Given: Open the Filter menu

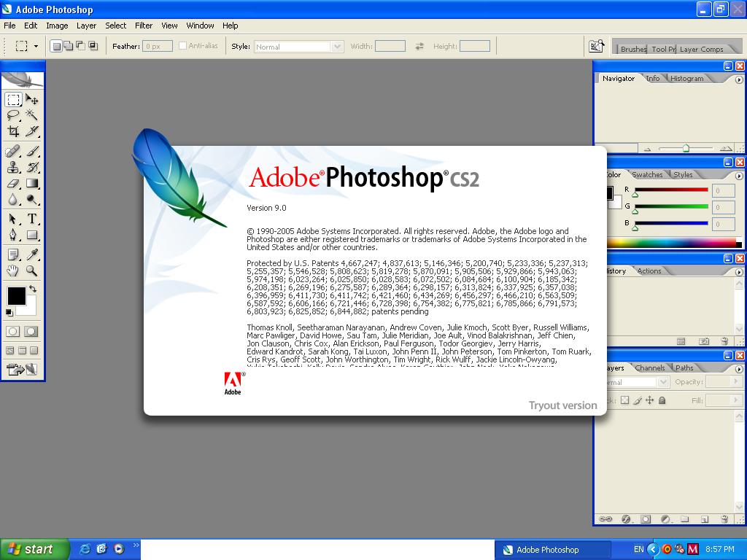Looking at the screenshot, I should click(x=143, y=26).
